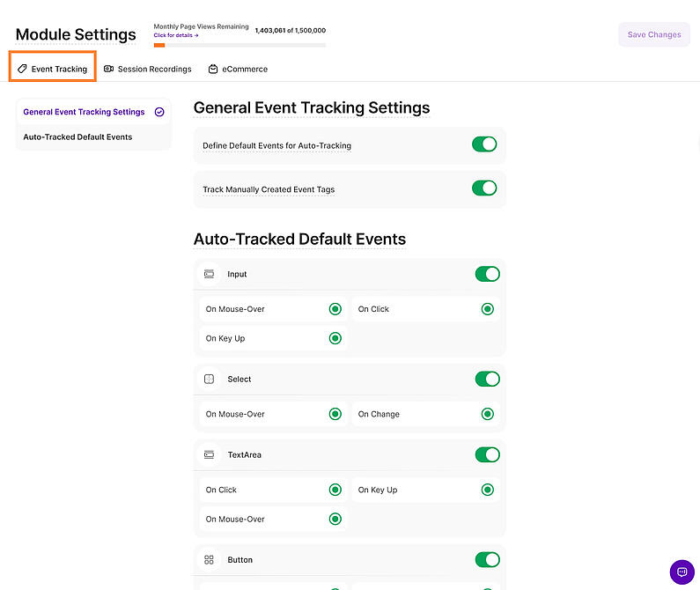The height and width of the screenshot is (590, 700).
Task: Click the Auto-Tracked Default Events heading
Action: (x=299, y=239)
